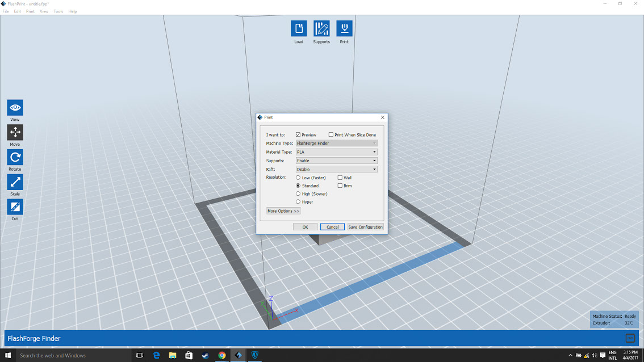Screen dimensions: 644x362
Task: Select Standard resolution
Action: 298,186
